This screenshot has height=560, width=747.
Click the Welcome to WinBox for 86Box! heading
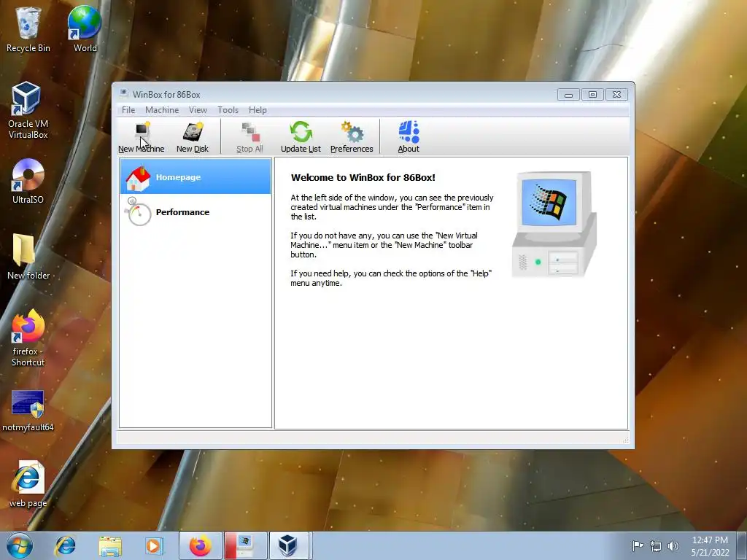[x=363, y=178]
